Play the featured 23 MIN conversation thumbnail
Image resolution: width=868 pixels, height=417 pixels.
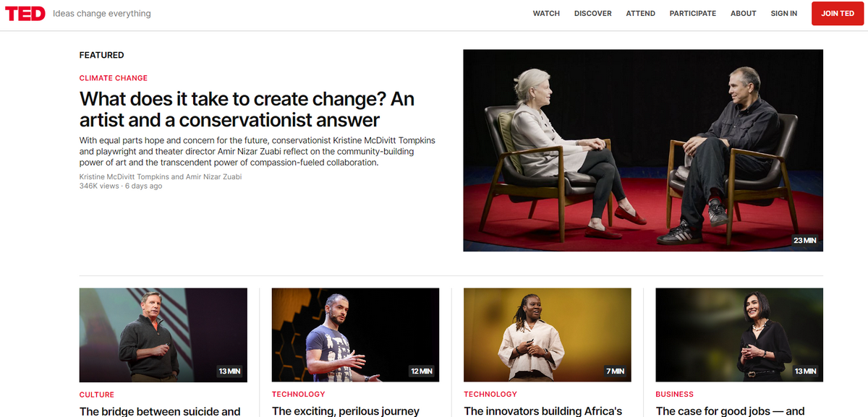coord(643,150)
